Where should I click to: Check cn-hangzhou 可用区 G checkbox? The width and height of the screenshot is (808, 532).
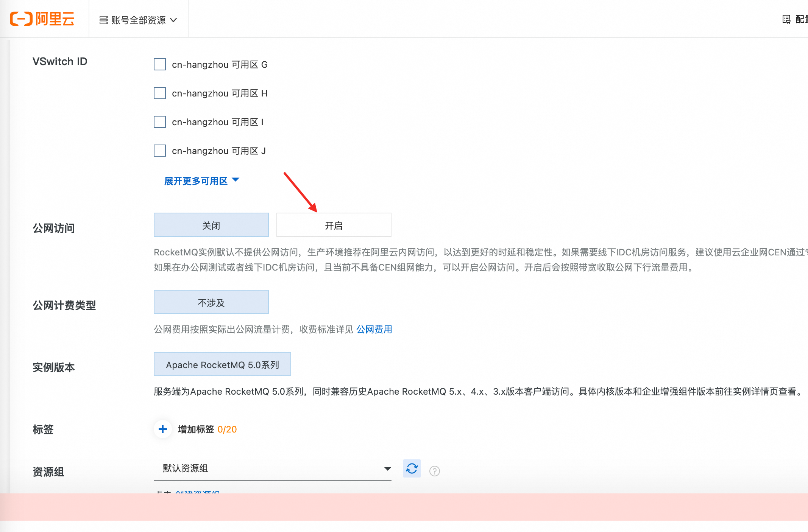click(160, 64)
